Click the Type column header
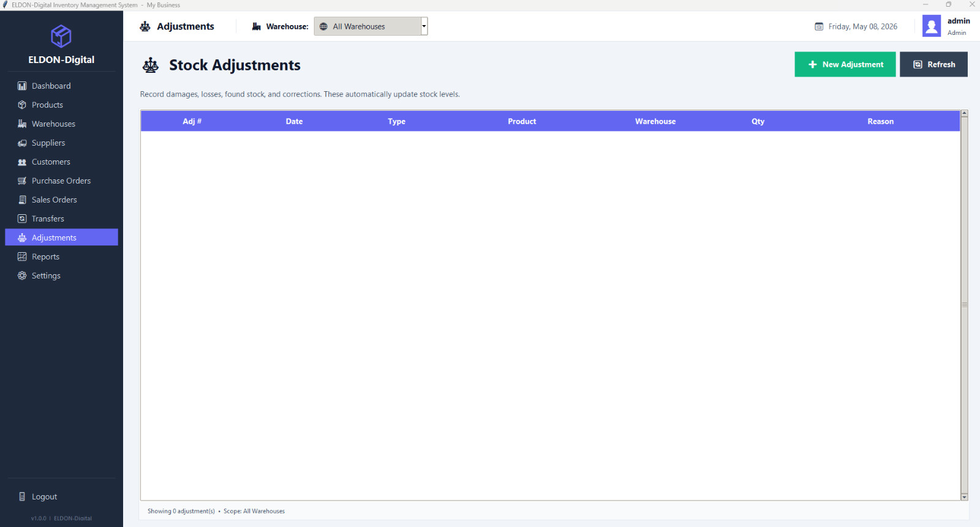This screenshot has height=527, width=980. (x=397, y=121)
